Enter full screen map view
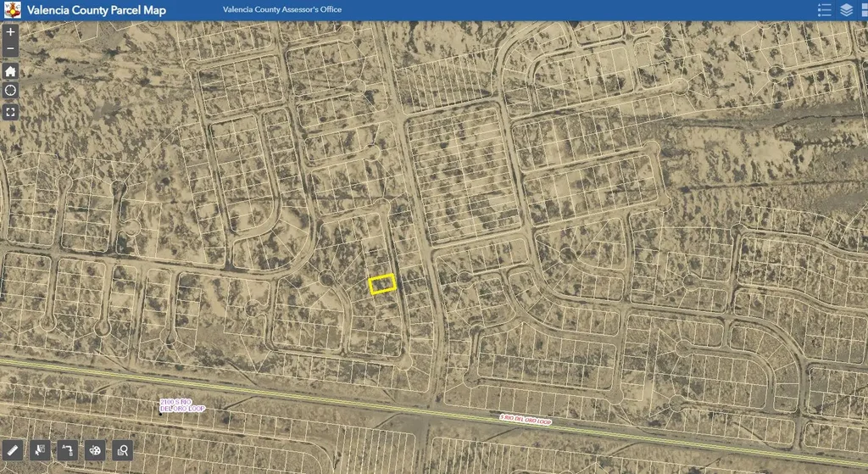 tap(10, 111)
